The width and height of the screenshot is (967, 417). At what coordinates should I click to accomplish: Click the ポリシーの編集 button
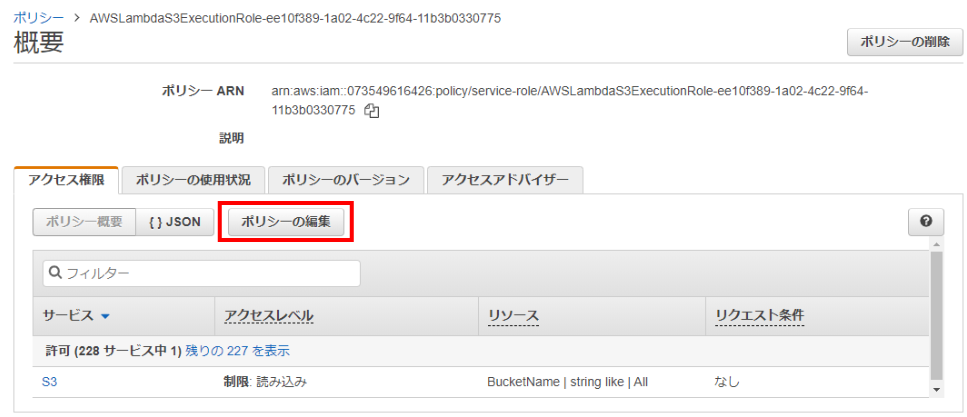[286, 222]
